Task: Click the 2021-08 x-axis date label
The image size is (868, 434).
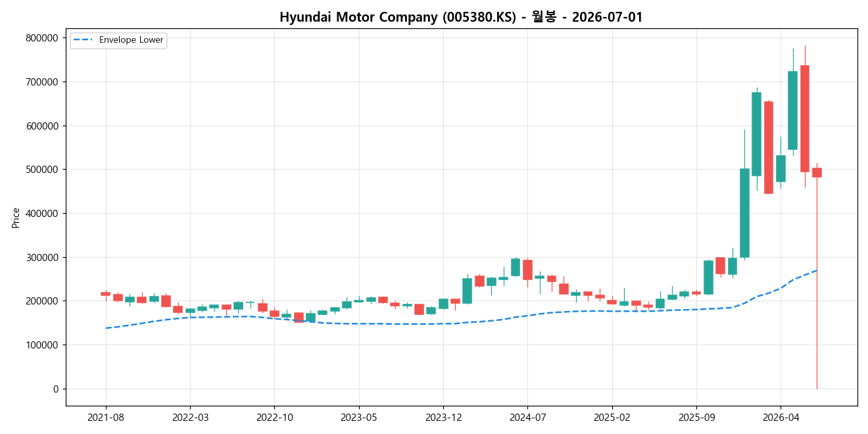Action: [106, 417]
